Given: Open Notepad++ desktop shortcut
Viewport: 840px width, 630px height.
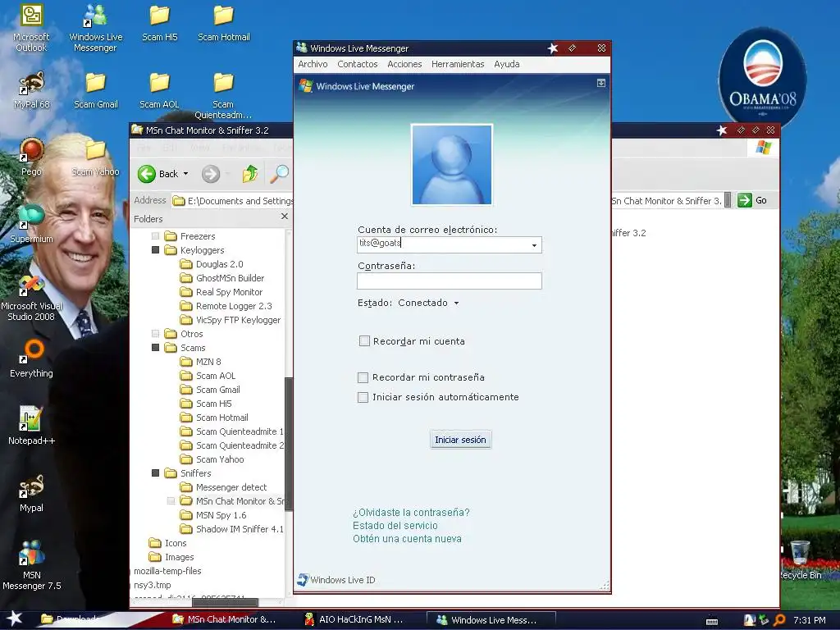Looking at the screenshot, I should point(31,426).
